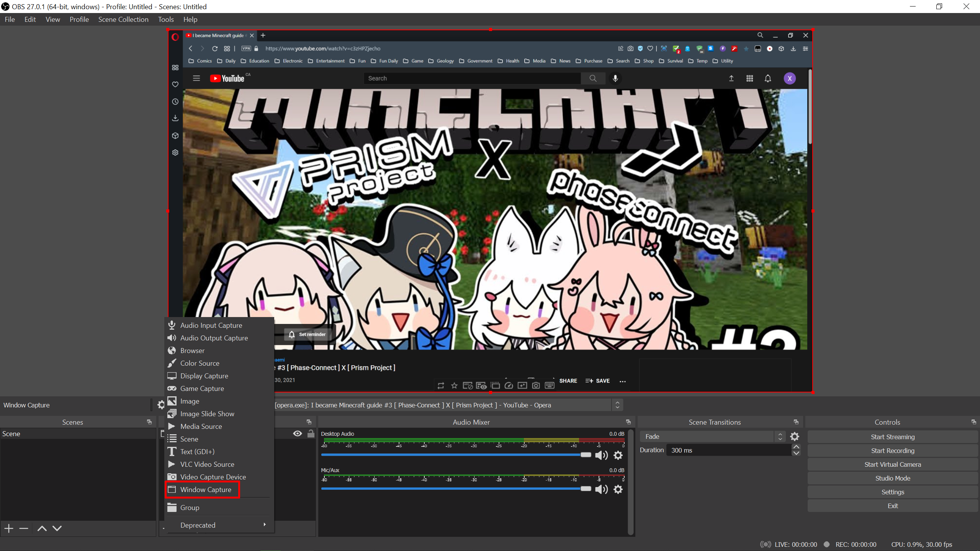Expand the Deprecated submenu
This screenshot has height=551, width=980.
pyautogui.click(x=219, y=525)
